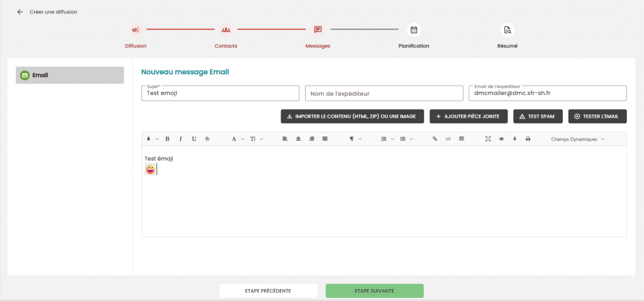This screenshot has width=644, height=301.
Task: Click the emoji in the message body
Action: point(151,169)
